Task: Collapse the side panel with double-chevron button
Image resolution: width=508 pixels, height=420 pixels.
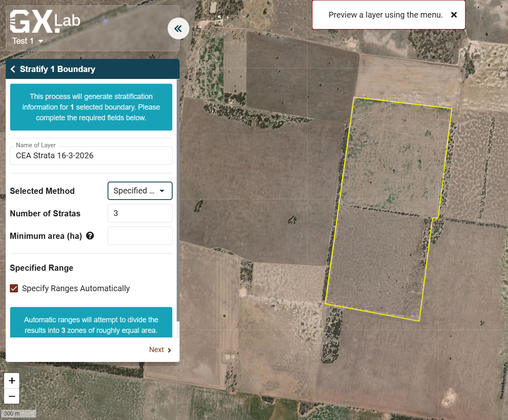Action: pos(178,29)
